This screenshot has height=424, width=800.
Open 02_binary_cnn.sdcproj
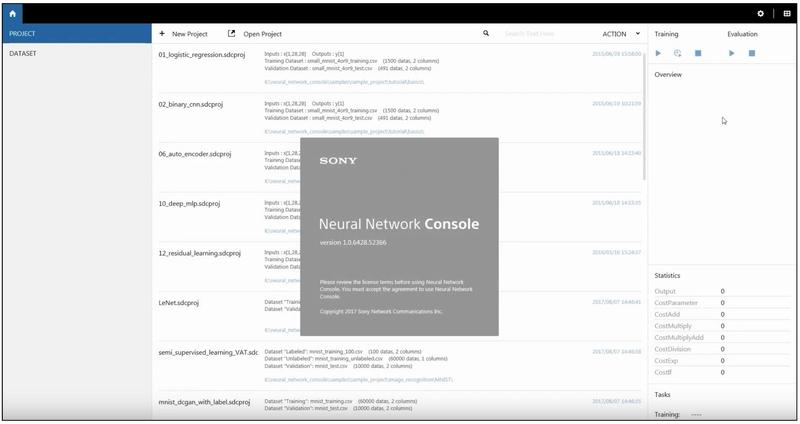[x=190, y=104]
